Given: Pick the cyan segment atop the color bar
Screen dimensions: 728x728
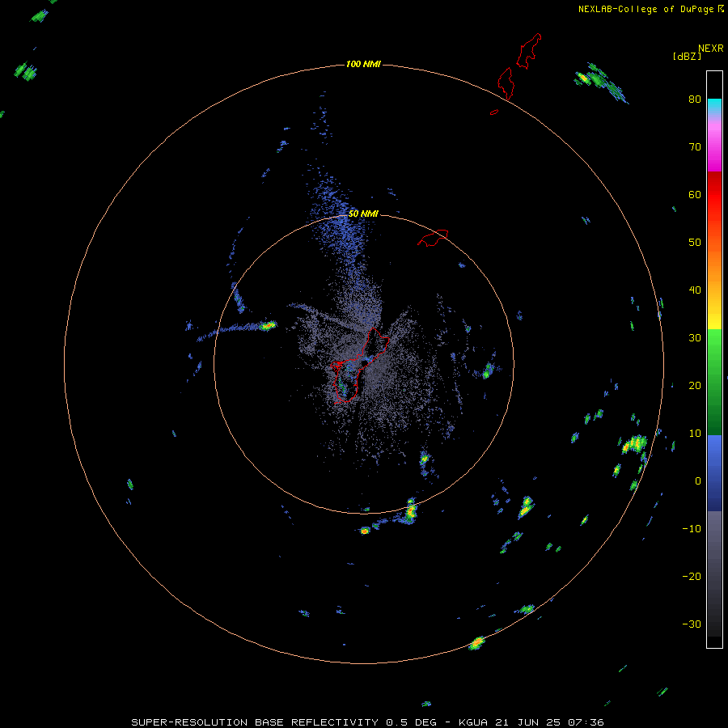Looking at the screenshot, I should coord(714,106).
